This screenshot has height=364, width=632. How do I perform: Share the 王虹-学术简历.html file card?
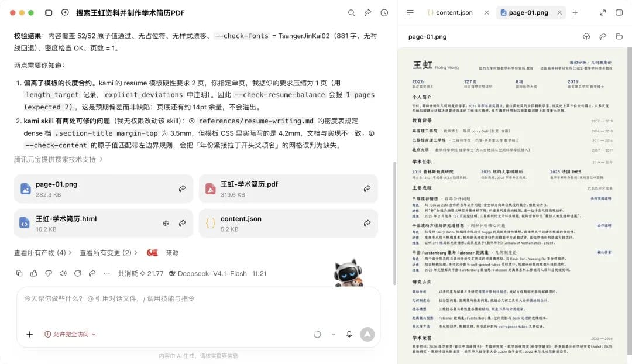(182, 224)
